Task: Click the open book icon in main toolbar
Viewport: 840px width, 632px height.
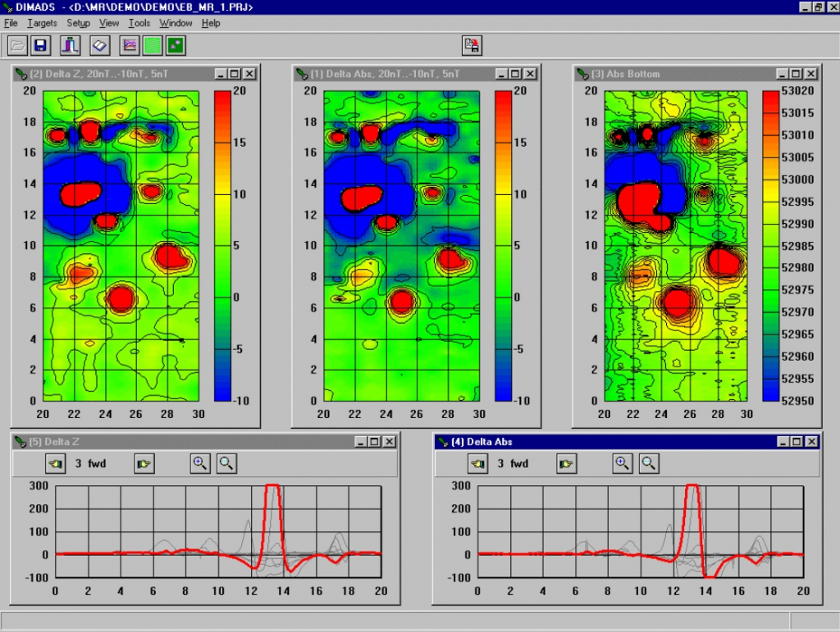Action: tap(99, 45)
